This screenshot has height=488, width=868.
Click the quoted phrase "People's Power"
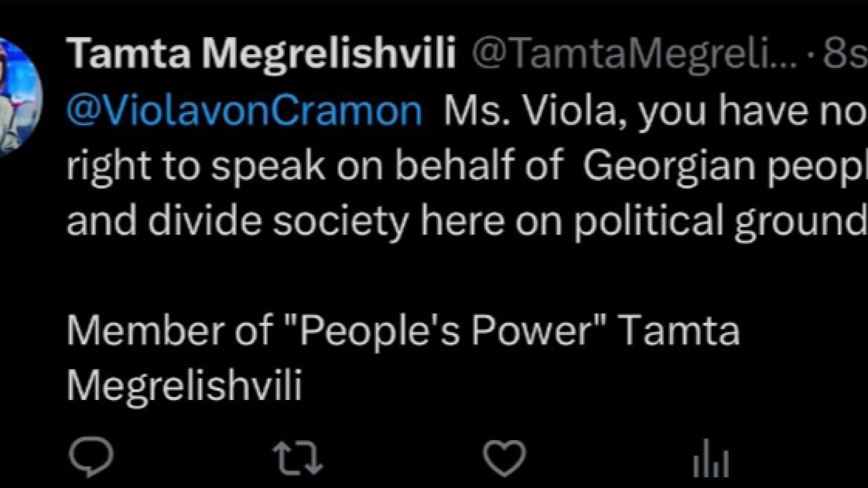tap(445, 331)
